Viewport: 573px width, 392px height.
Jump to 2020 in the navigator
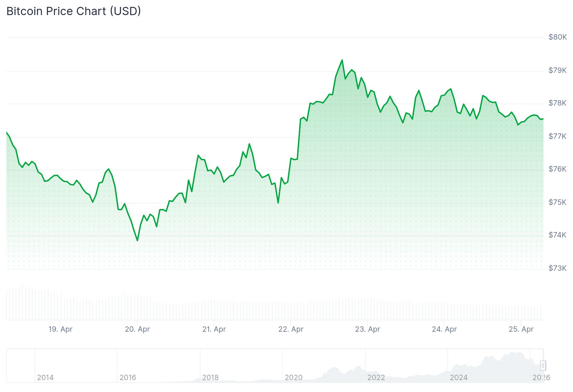point(293,378)
